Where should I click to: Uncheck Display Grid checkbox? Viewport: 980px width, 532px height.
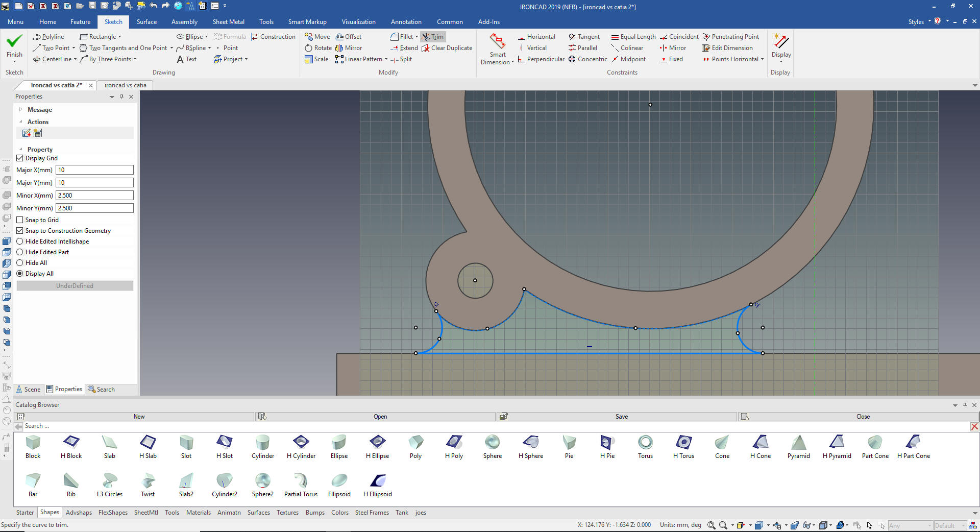click(20, 158)
